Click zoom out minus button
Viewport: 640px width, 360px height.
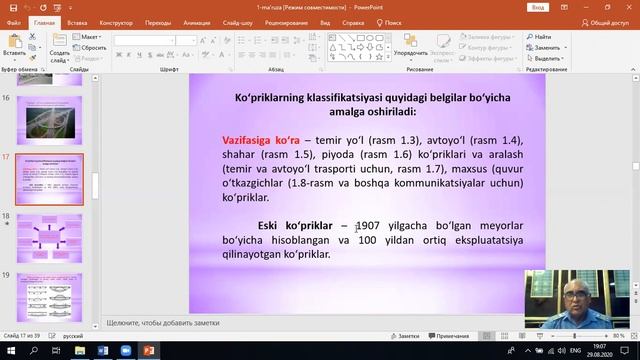[553, 336]
